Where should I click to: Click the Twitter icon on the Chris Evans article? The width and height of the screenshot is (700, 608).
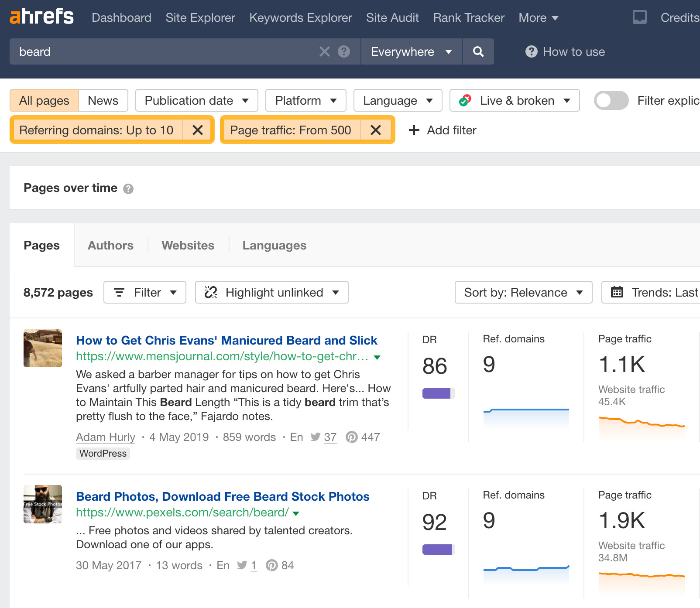(x=315, y=437)
